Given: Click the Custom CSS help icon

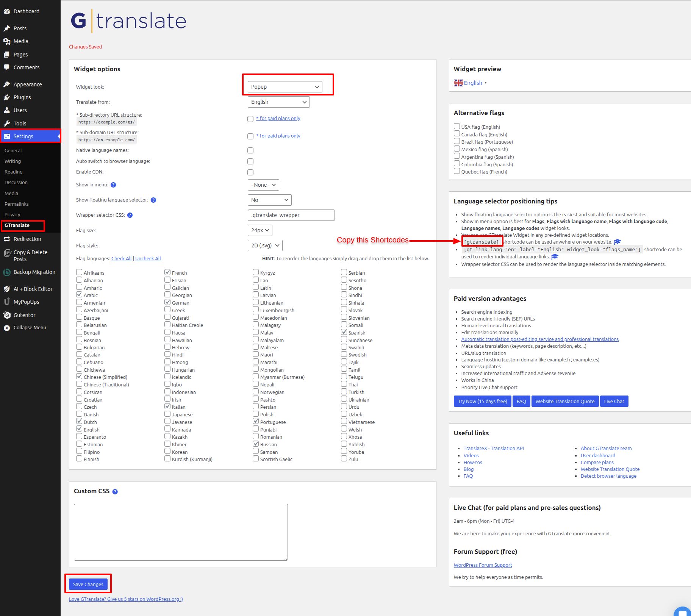Looking at the screenshot, I should [x=115, y=492].
